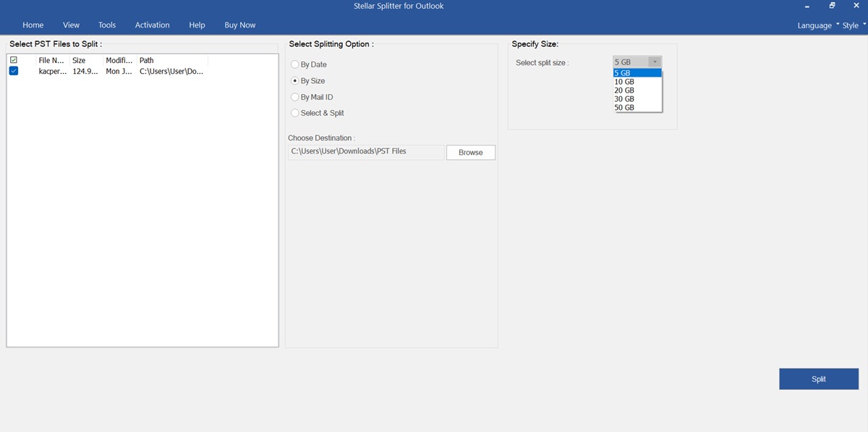The height and width of the screenshot is (432, 868).
Task: Select the By Size splitting option
Action: click(x=308, y=81)
